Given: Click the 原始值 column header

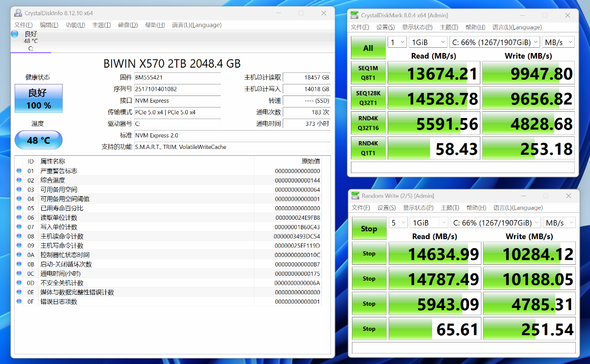Looking at the screenshot, I should pyautogui.click(x=310, y=161).
